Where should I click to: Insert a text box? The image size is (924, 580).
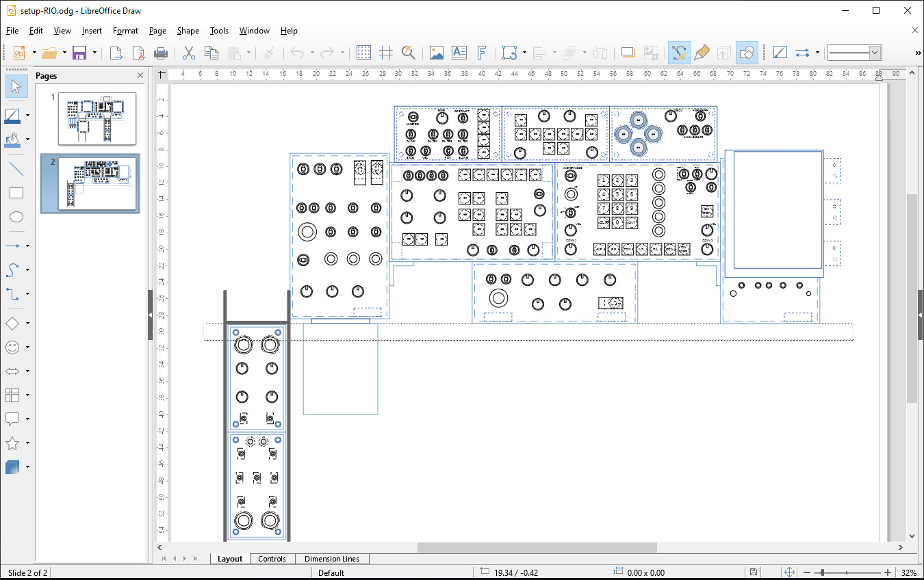click(x=459, y=53)
